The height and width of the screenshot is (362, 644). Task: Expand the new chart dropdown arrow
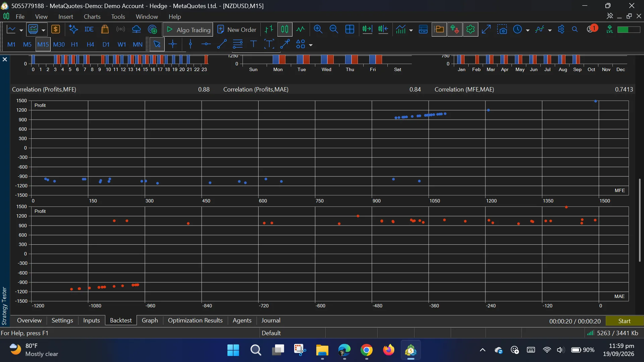(x=21, y=30)
